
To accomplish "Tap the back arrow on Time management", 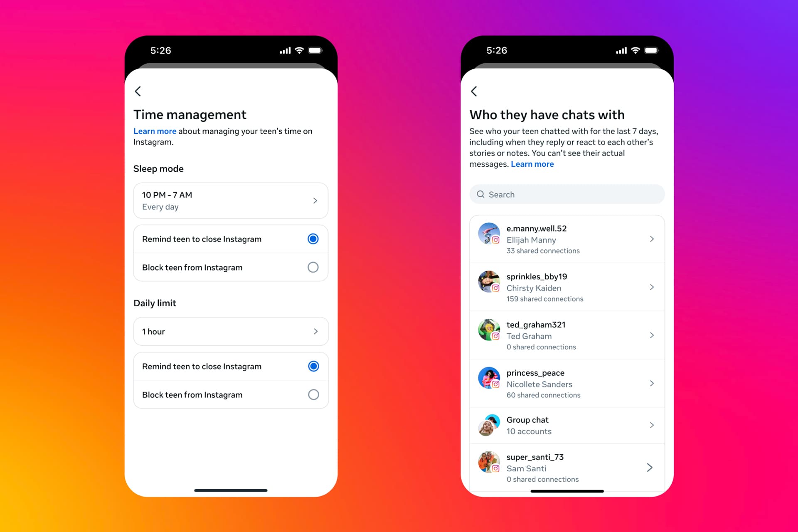I will (x=138, y=91).
